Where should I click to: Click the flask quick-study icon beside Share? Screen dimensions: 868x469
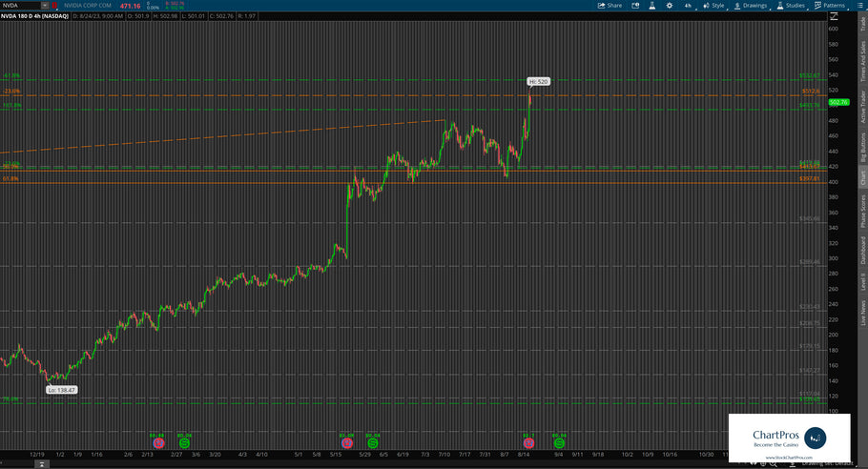pos(652,6)
